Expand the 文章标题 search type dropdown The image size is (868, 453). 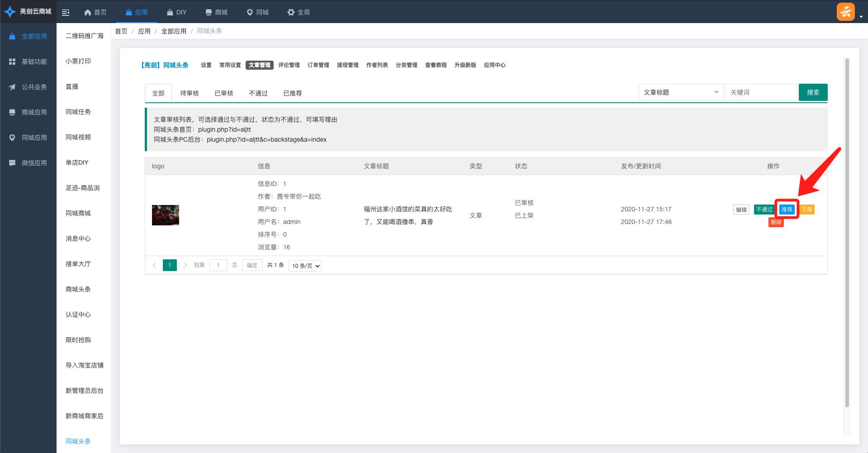pos(681,92)
